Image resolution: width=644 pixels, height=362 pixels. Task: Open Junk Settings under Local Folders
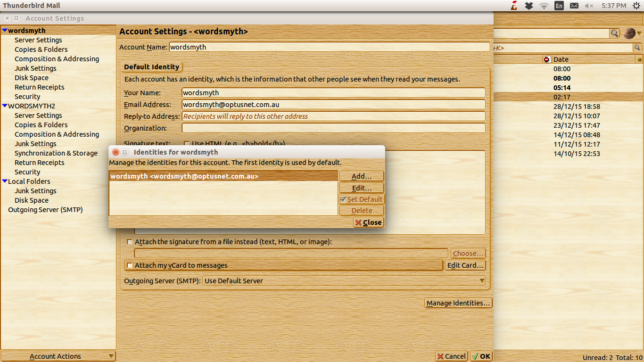pos(35,191)
